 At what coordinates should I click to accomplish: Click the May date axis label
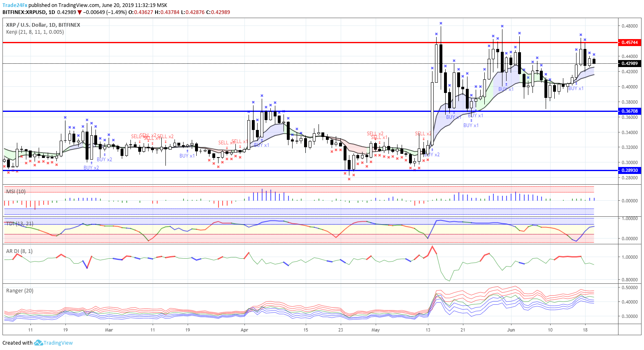point(375,330)
